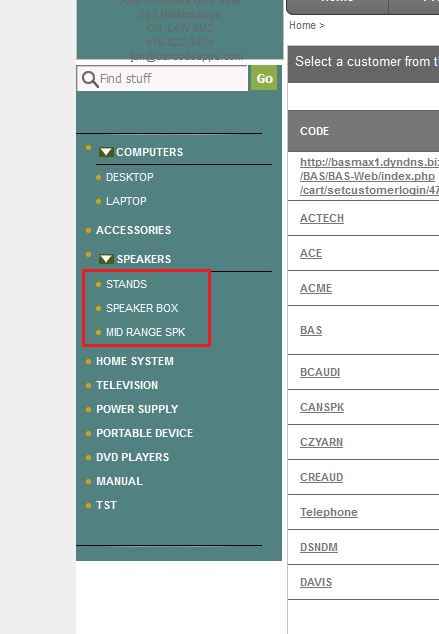The width and height of the screenshot is (439, 634).
Task: Select the DVD PLAYERS category
Action: [x=133, y=457]
